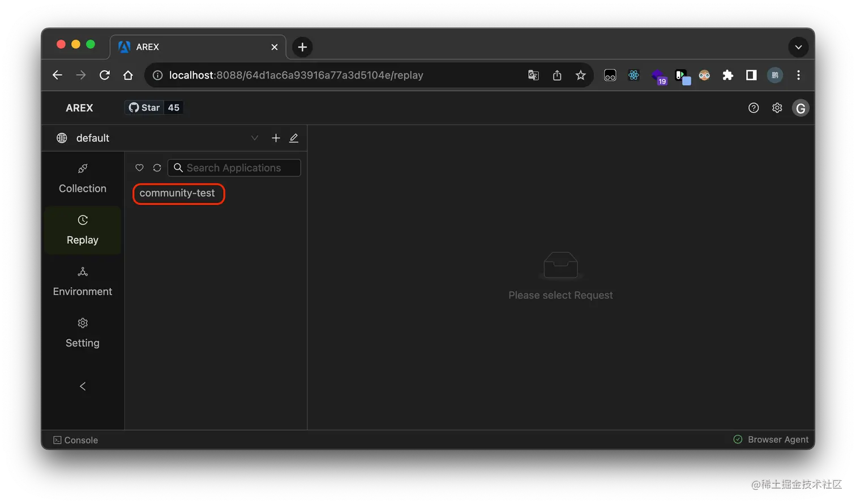
Task: Click the AREX logo text
Action: pos(79,108)
